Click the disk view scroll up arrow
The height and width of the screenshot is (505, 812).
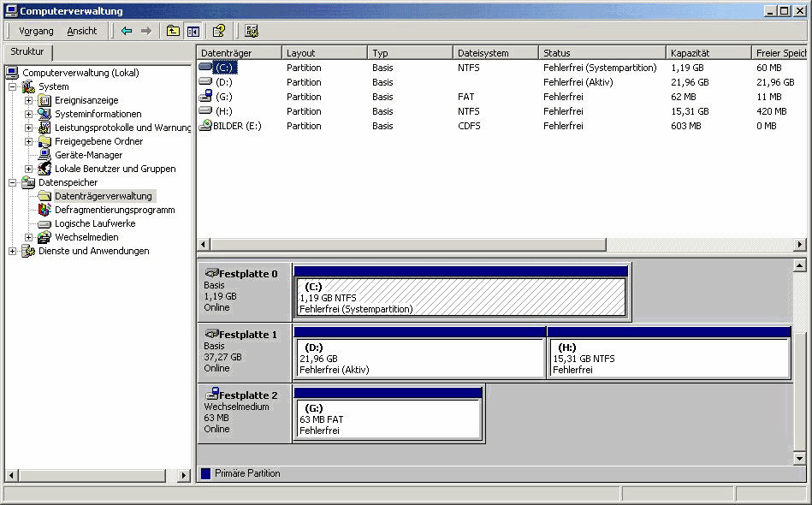[799, 265]
